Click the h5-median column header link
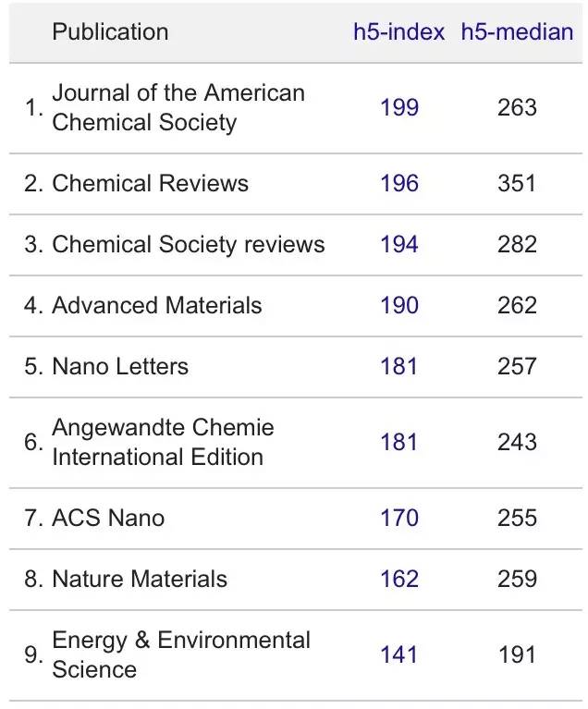The width and height of the screenshot is (588, 709). click(x=517, y=32)
